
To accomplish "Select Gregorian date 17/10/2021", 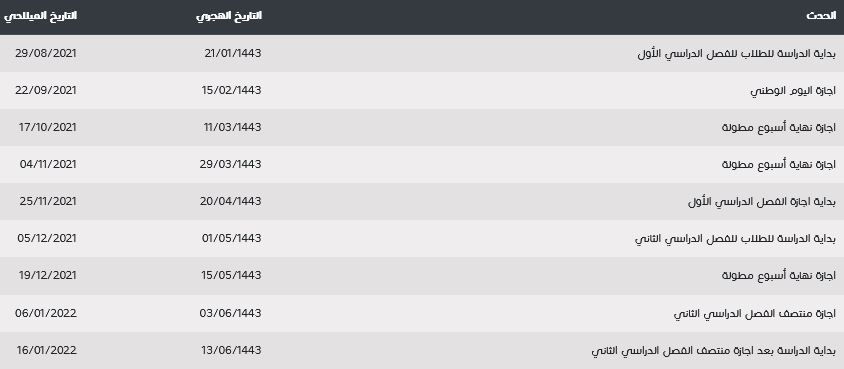I will tap(48, 127).
